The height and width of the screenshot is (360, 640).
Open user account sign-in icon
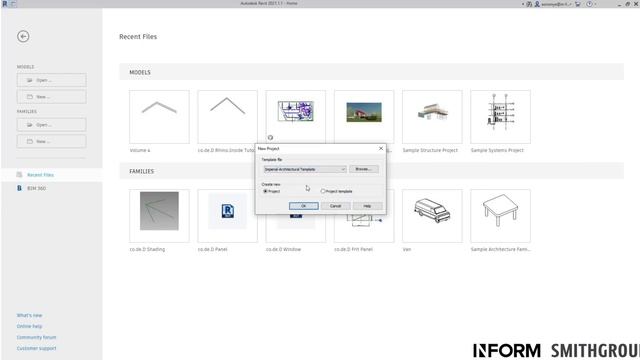point(537,4)
